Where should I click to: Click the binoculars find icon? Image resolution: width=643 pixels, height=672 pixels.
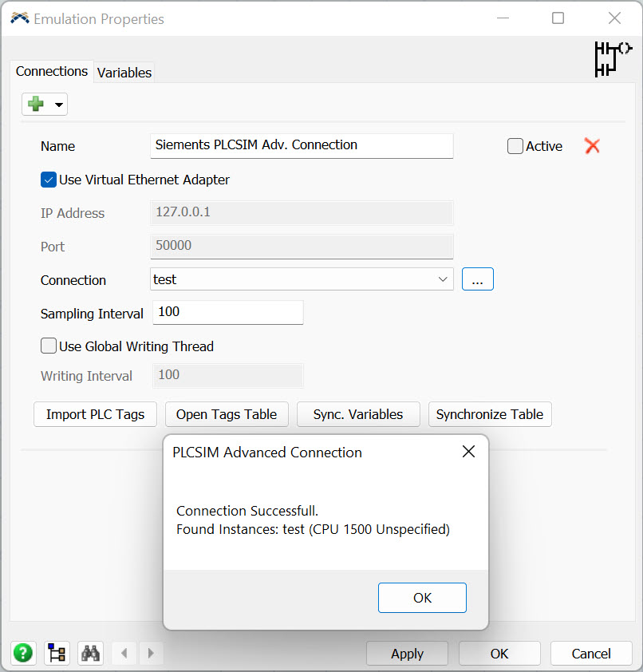coord(90,653)
